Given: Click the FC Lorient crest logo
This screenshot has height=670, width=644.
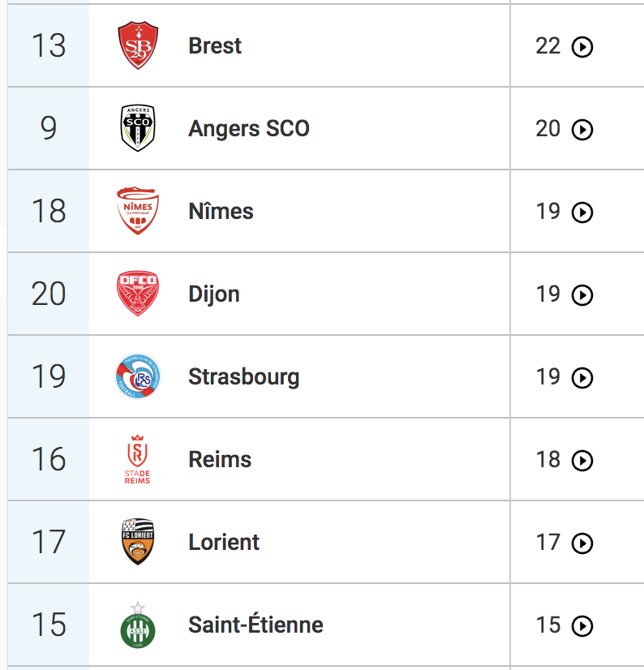Looking at the screenshot, I should [138, 542].
